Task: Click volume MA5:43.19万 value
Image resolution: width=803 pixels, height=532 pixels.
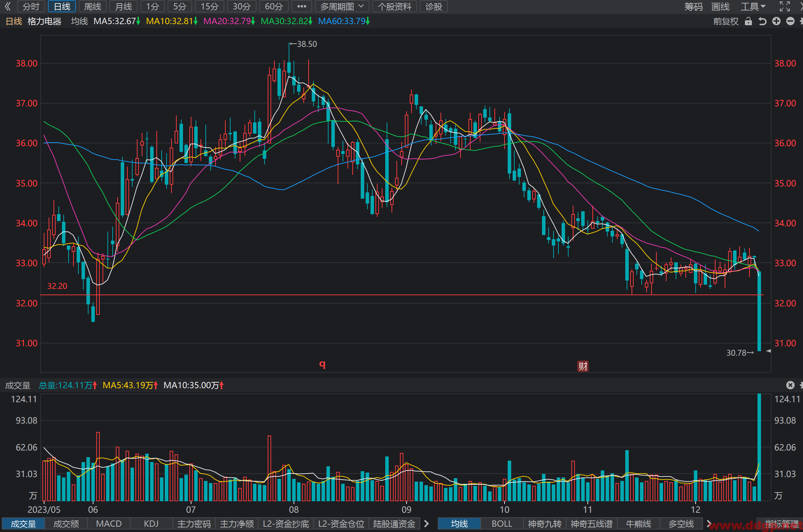Action: click(x=130, y=385)
